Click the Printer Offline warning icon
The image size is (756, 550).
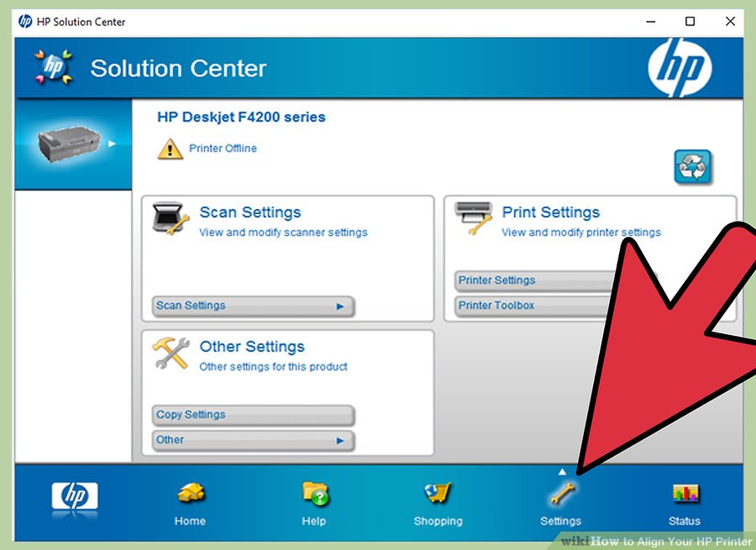coord(170,149)
